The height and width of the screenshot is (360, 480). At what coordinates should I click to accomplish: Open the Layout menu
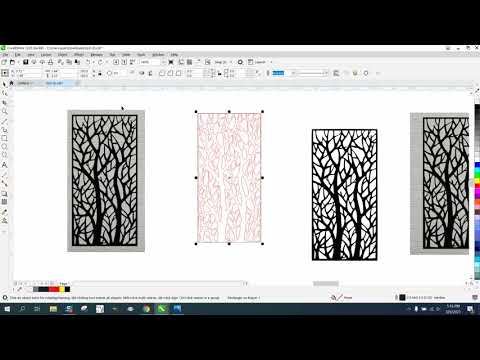pos(46,54)
